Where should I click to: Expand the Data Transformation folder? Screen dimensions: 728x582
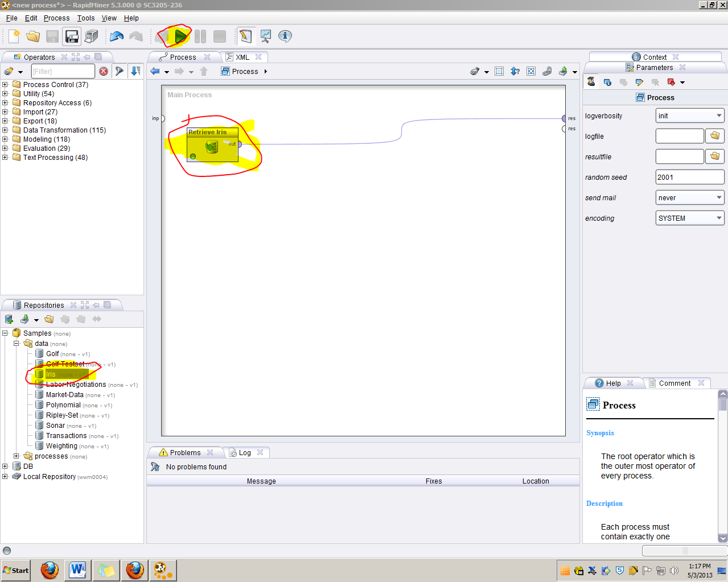pos(5,130)
